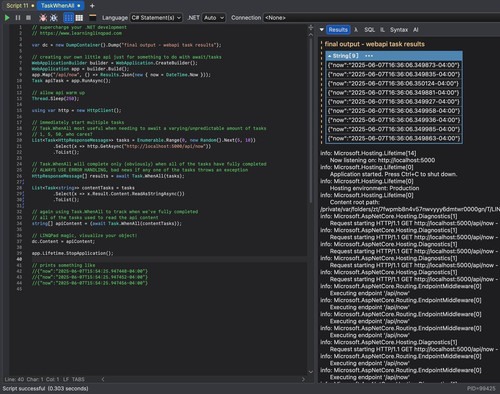
Task: Select rich text results view icon
Action: tap(68, 18)
